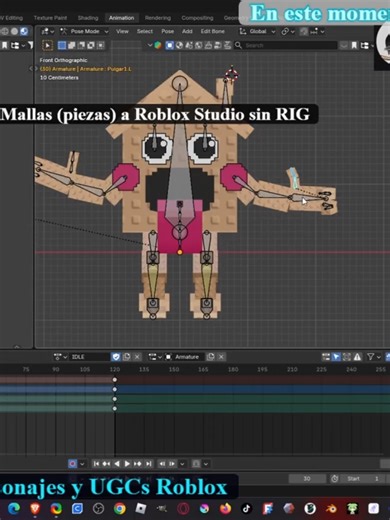Switch to the Rendering workspace tab
The width and height of the screenshot is (390, 520).
pyautogui.click(x=158, y=18)
